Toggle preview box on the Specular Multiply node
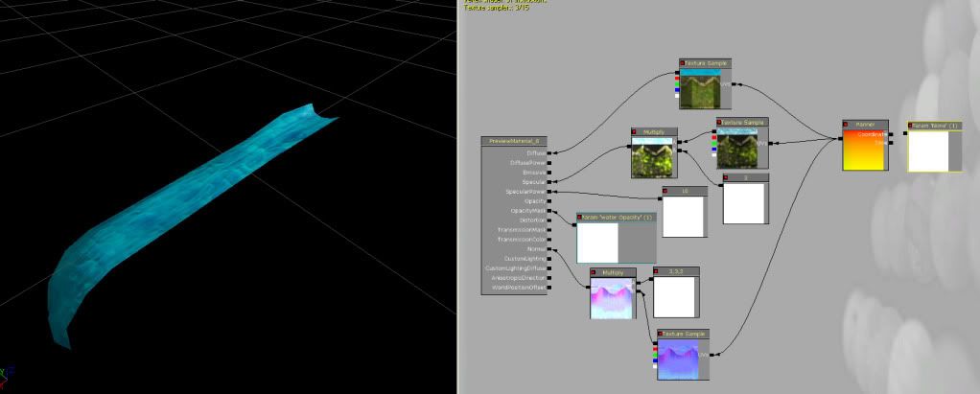 635,131
